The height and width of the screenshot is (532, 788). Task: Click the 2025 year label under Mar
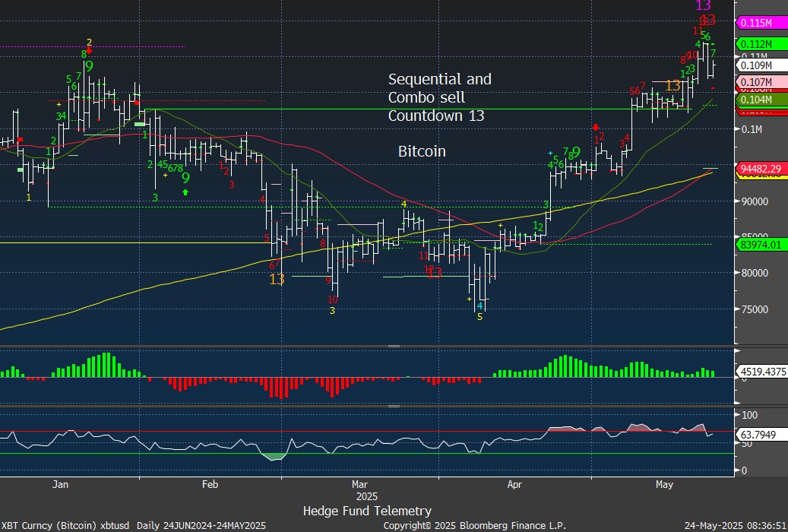pos(367,496)
